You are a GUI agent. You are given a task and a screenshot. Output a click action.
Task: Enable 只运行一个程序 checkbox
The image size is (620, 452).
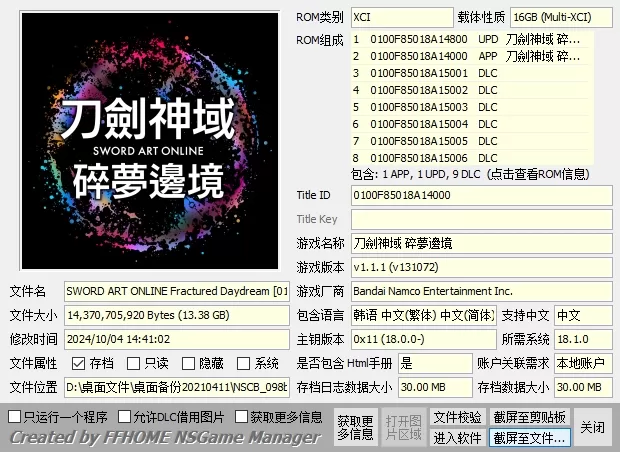[x=15, y=416]
